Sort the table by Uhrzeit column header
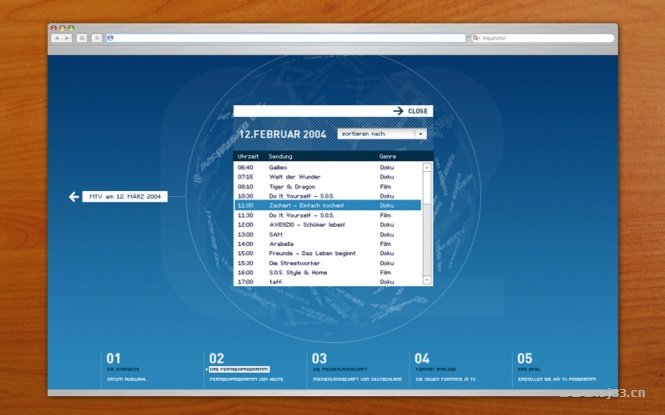The image size is (665, 415). [x=248, y=157]
